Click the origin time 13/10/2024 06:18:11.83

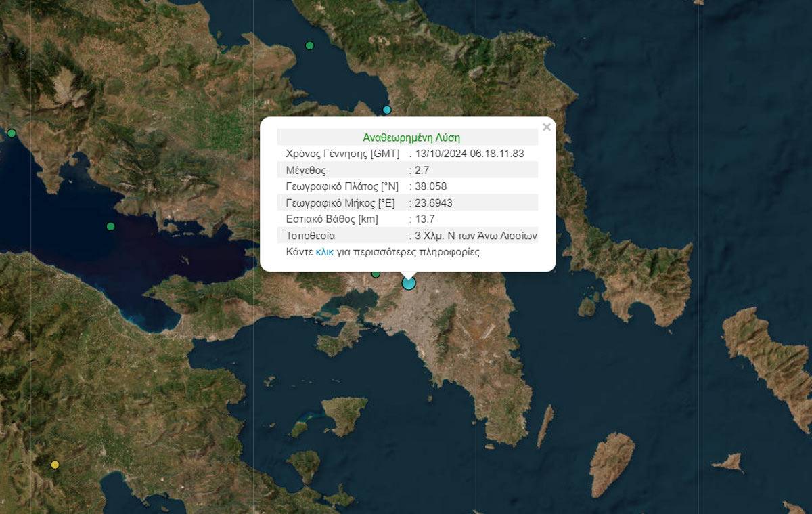(470, 154)
